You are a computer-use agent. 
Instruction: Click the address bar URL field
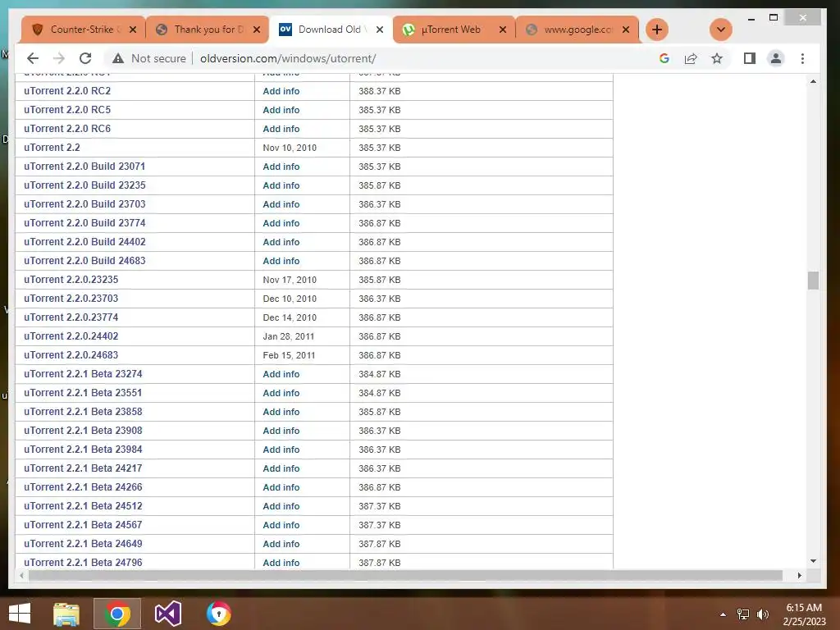(x=418, y=58)
